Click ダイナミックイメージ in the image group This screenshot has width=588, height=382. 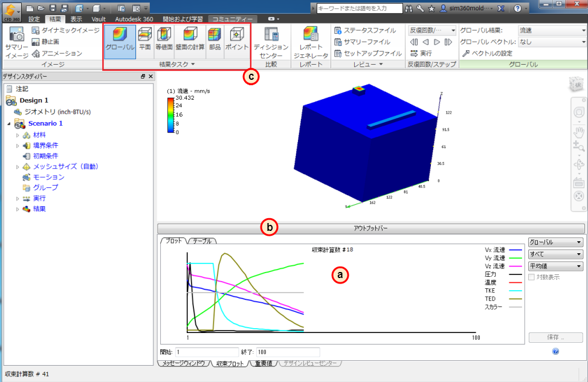tap(66, 30)
